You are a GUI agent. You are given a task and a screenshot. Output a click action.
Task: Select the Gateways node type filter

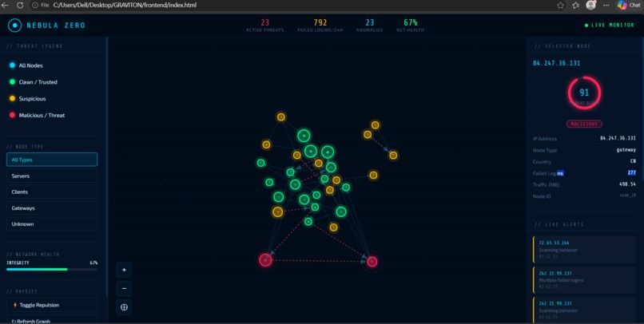click(x=52, y=208)
